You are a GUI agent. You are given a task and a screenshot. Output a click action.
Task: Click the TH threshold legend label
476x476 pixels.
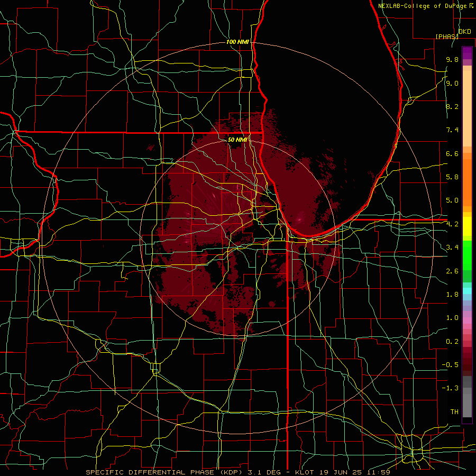454,412
